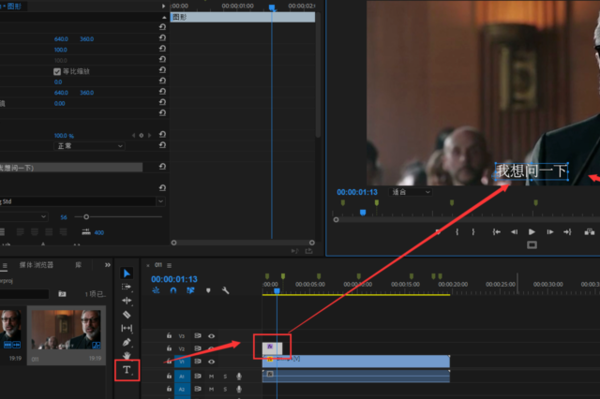Screen dimensions: 600x399
Task: Toggle lock on track A1
Action: pos(169,376)
